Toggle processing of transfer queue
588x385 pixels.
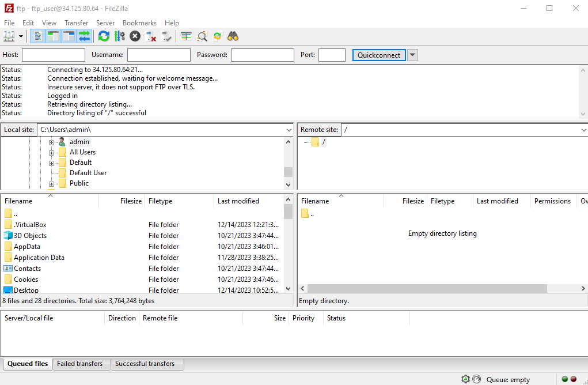[120, 36]
